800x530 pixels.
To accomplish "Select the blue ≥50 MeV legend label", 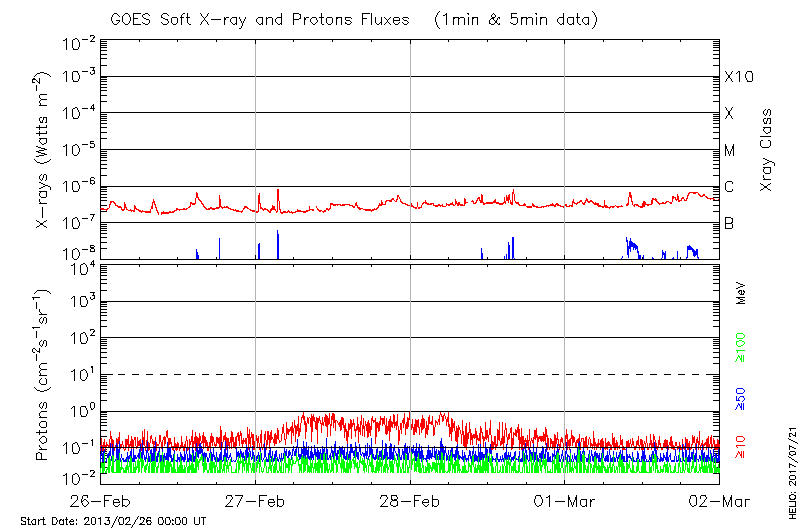I will tap(742, 399).
